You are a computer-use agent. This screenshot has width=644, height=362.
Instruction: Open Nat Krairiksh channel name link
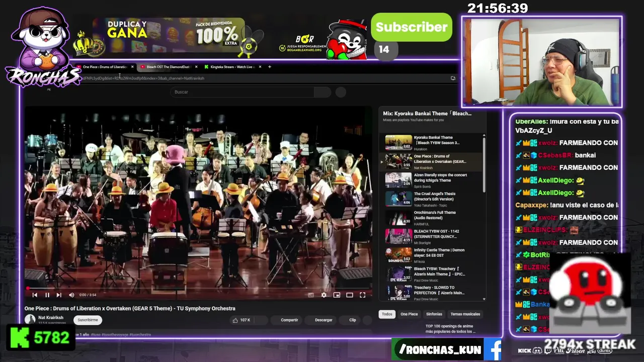click(51, 318)
